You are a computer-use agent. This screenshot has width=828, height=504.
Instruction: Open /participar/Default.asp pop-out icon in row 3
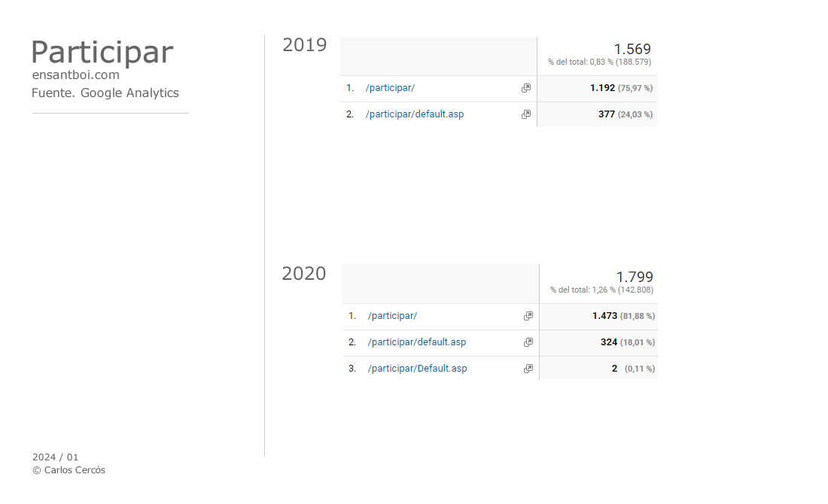[x=528, y=369]
